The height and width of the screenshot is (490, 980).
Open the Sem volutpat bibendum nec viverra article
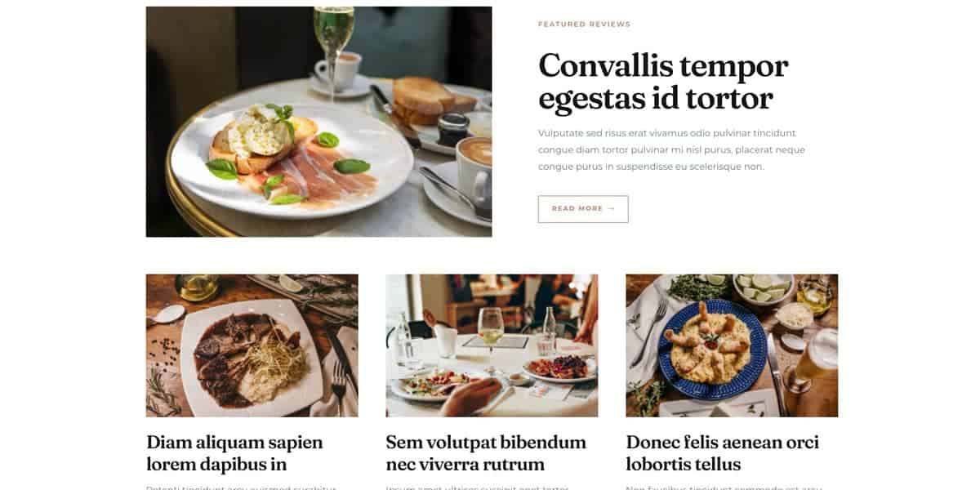coord(486,453)
